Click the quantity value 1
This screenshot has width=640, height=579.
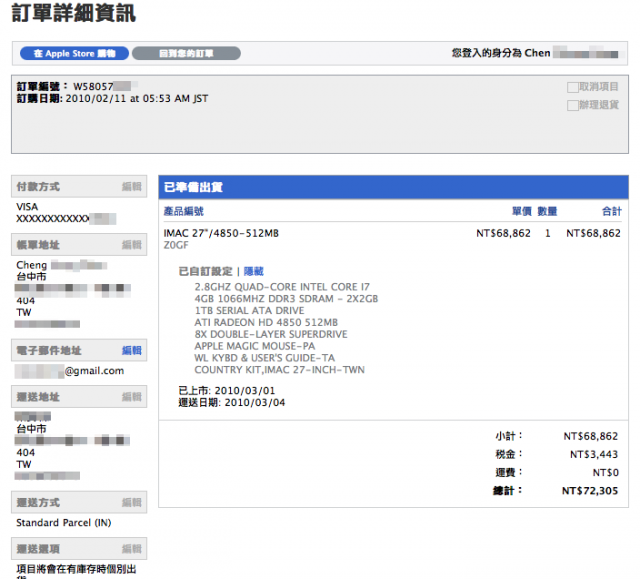pyautogui.click(x=547, y=233)
